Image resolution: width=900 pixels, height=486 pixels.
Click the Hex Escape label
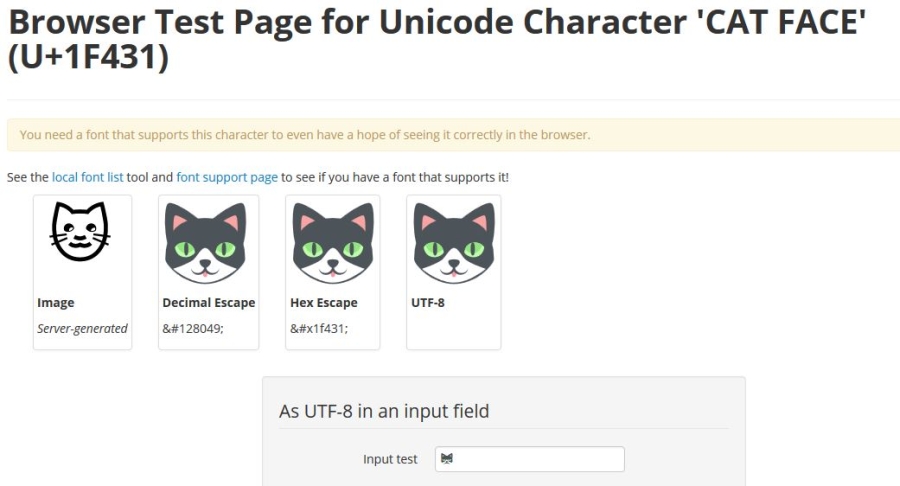point(323,303)
